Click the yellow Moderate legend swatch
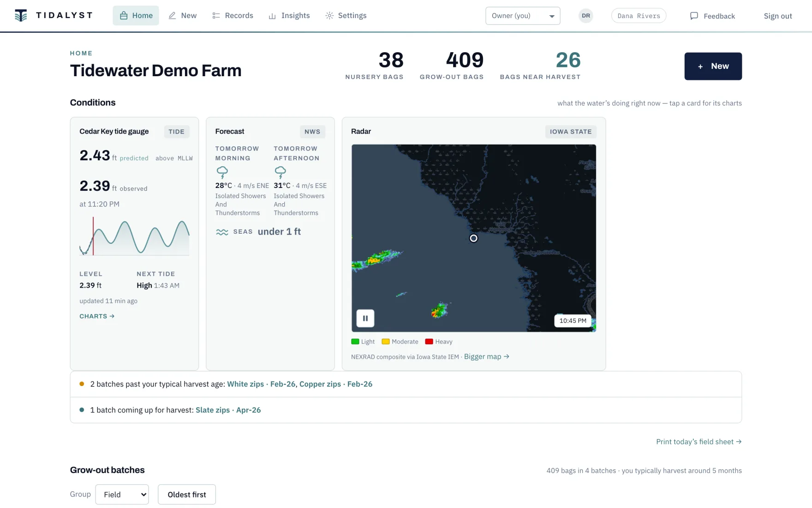Viewport: 812px width, 508px height. tap(386, 342)
